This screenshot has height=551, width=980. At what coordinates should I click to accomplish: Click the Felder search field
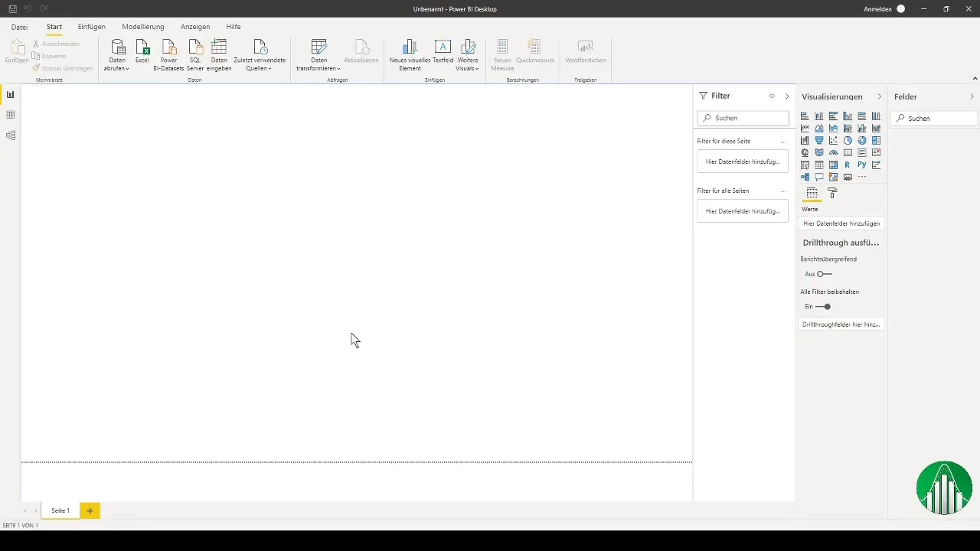click(934, 119)
